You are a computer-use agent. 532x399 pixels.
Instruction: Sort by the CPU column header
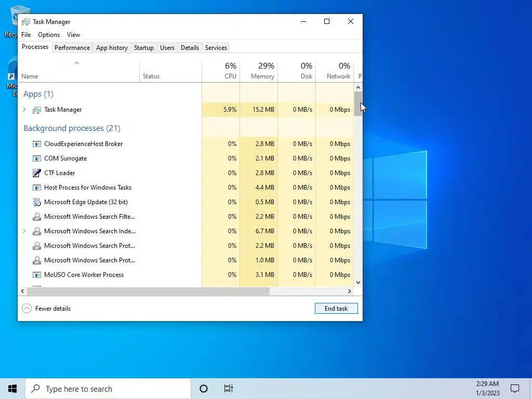[221, 71]
